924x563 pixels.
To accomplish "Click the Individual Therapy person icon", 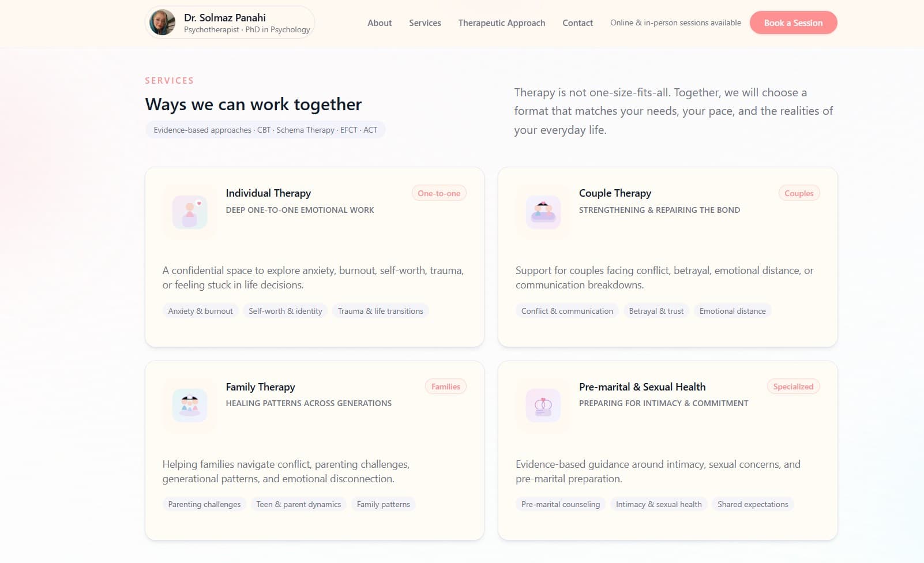I will pyautogui.click(x=190, y=212).
